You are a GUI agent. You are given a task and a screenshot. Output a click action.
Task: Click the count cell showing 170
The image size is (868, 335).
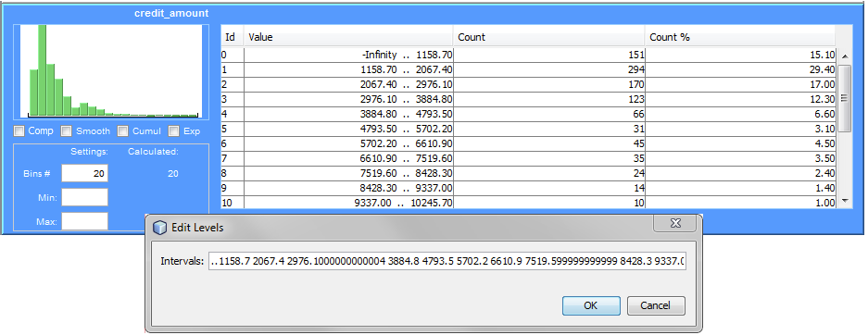pyautogui.click(x=549, y=84)
